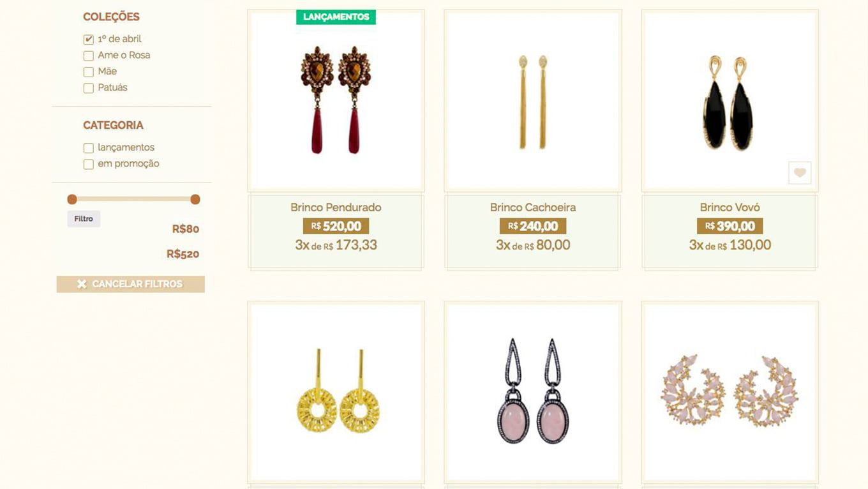Click the X icon on Cancelar Filtros
Screen dimensions: 868x489
click(x=82, y=284)
